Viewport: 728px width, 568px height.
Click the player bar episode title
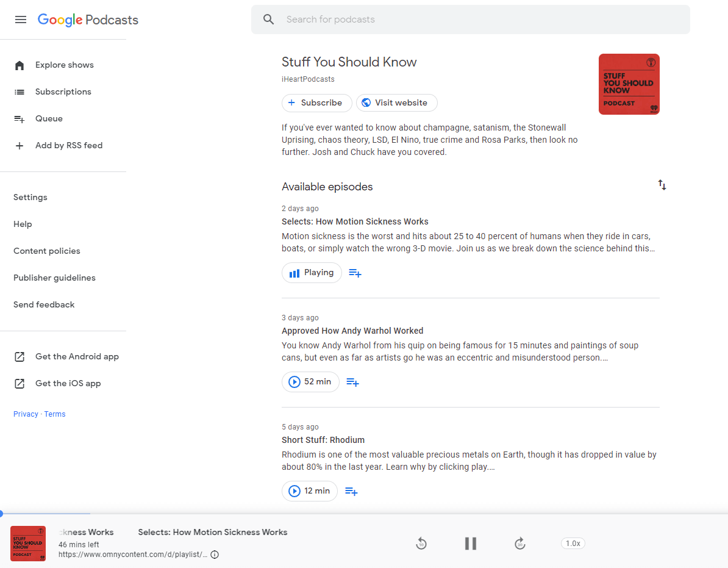pyautogui.click(x=213, y=532)
